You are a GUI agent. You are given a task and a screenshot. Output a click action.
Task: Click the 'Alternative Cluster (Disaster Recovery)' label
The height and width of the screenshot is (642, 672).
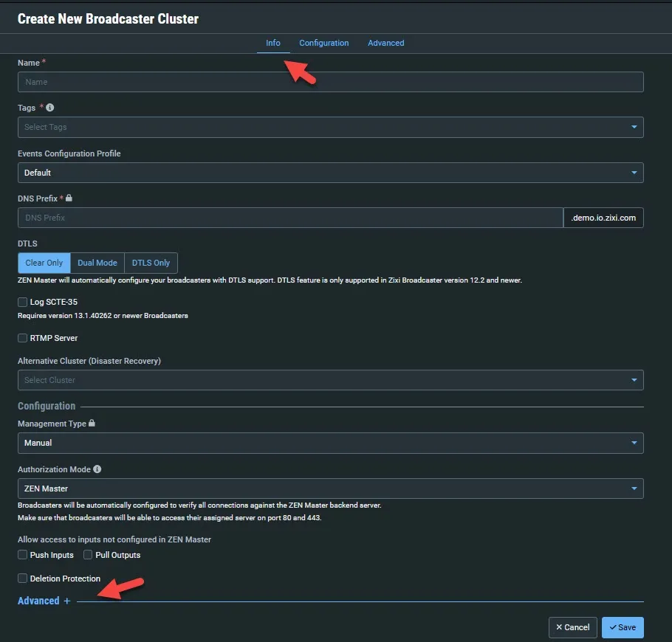point(89,361)
